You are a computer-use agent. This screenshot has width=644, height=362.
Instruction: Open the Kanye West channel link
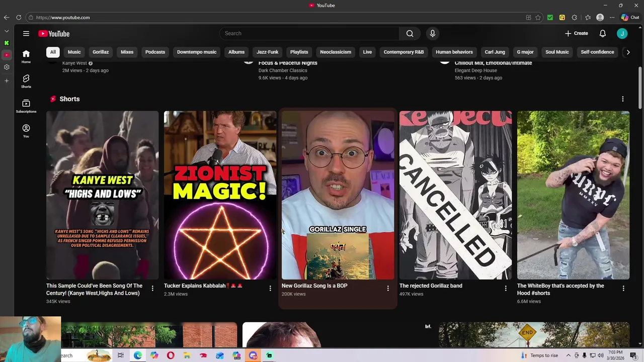pyautogui.click(x=74, y=63)
